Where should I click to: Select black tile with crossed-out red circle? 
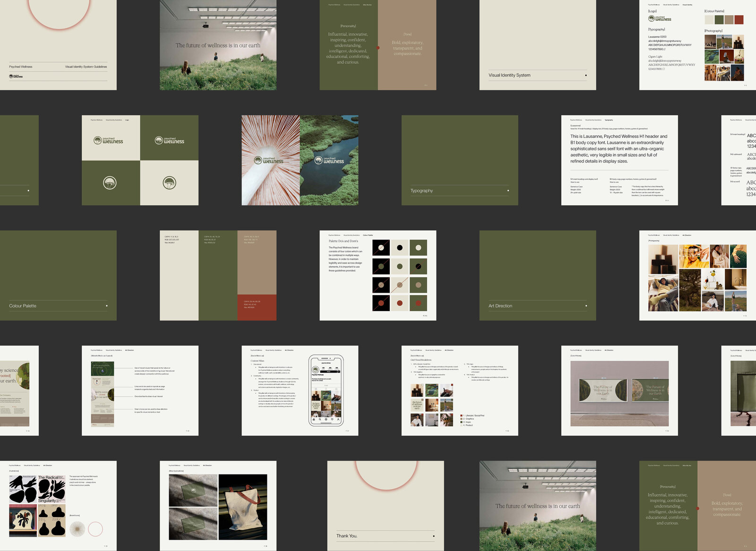click(x=381, y=303)
